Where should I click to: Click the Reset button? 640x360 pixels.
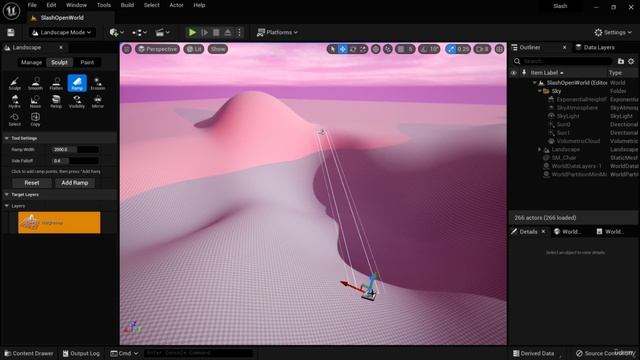(32, 183)
